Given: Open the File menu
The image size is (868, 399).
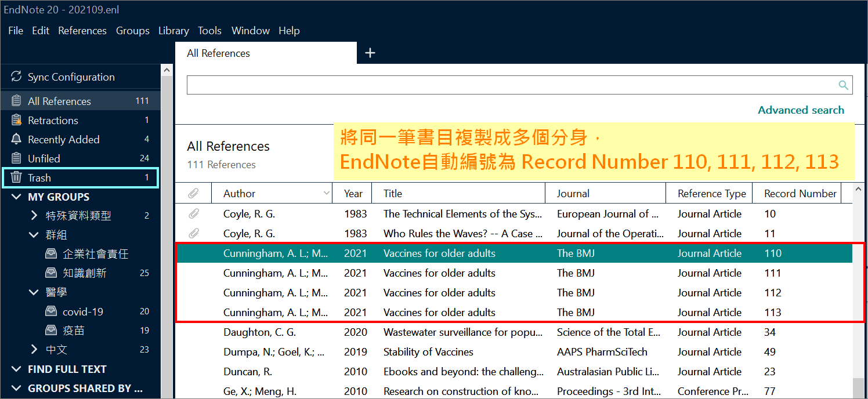Looking at the screenshot, I should (16, 31).
